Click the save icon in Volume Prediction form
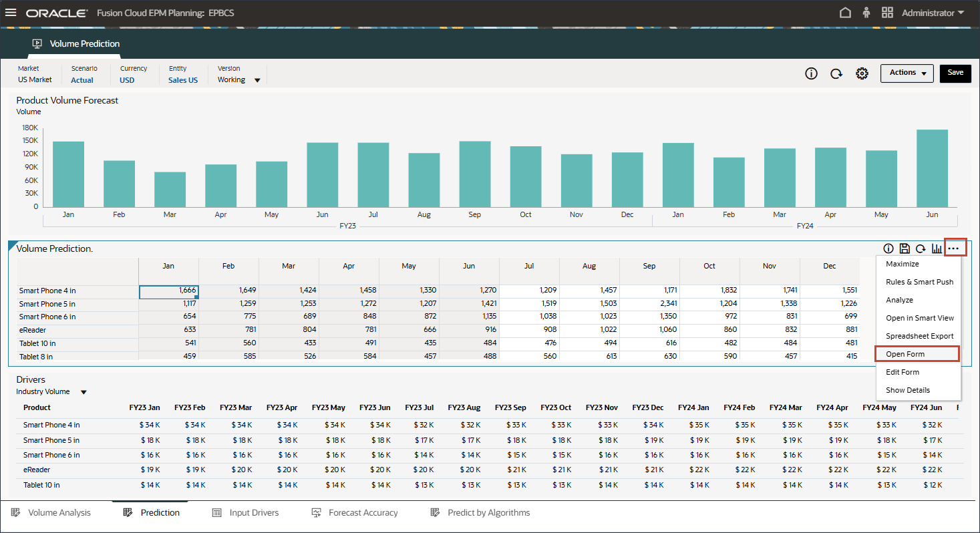980x533 pixels. (x=905, y=248)
